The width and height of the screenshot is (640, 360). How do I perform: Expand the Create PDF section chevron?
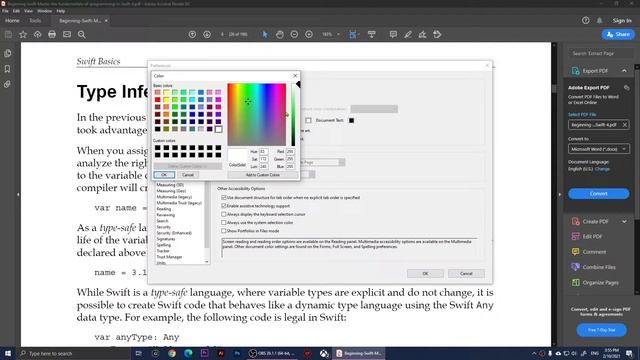(624, 222)
